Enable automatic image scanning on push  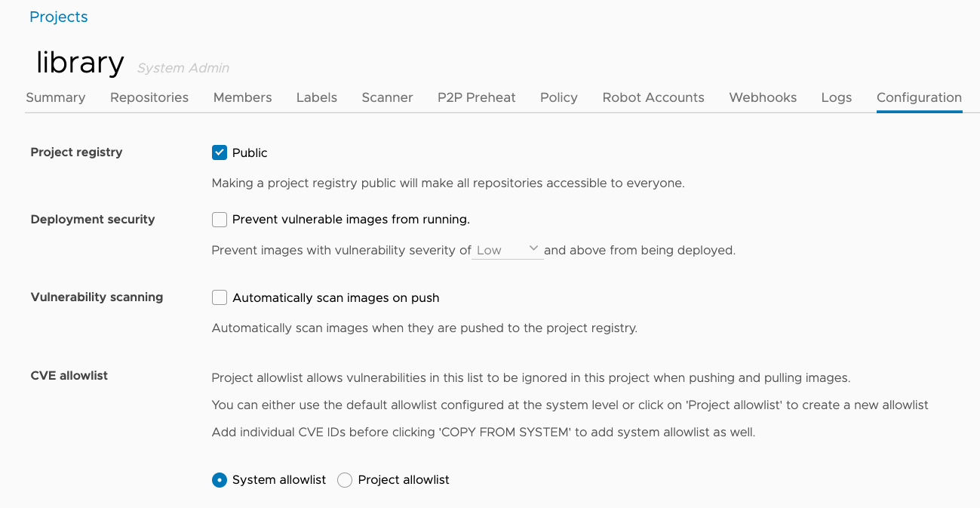point(219,297)
